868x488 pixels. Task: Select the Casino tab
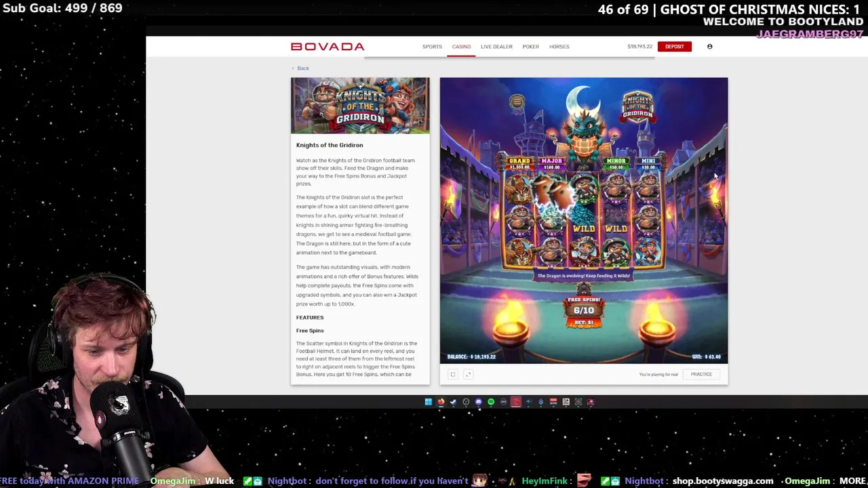point(461,47)
